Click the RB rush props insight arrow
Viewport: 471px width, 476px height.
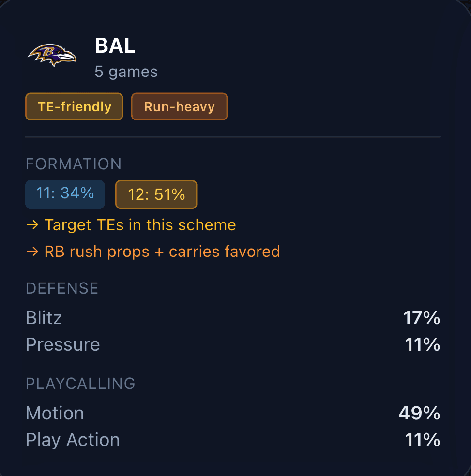[32, 251]
